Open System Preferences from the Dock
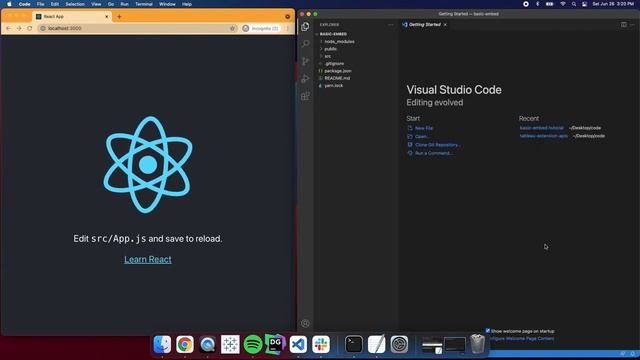 coord(399,344)
